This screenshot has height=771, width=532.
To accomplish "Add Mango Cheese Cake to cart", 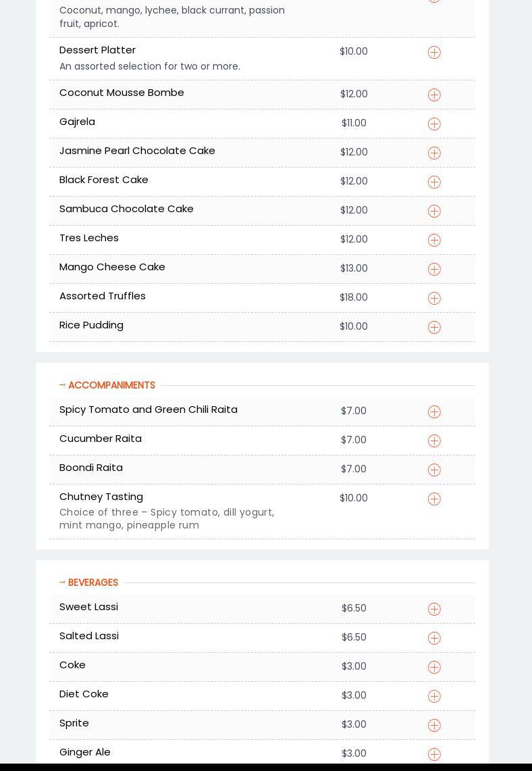I will click(434, 270).
